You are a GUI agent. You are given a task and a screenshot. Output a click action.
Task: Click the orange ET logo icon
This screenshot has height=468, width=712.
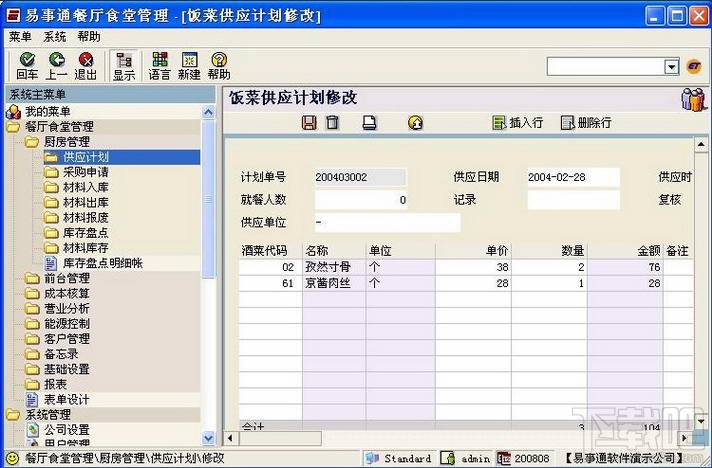pyautogui.click(x=694, y=67)
